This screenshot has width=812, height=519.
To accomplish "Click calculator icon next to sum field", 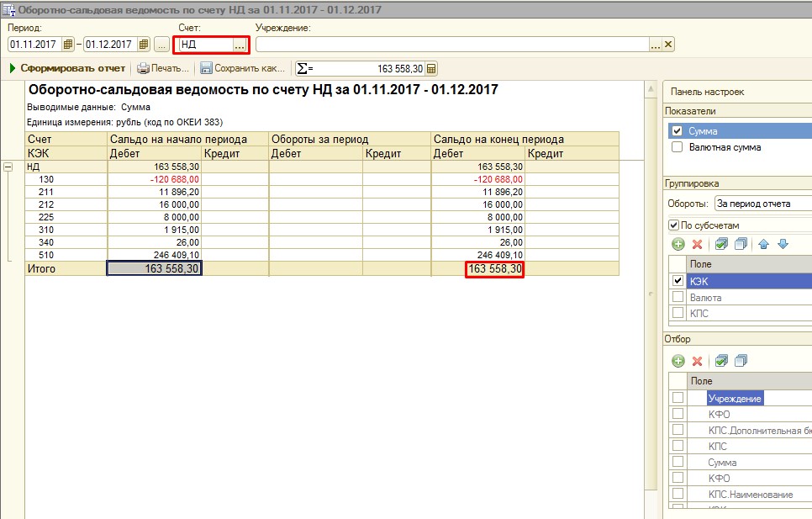I will tap(431, 69).
